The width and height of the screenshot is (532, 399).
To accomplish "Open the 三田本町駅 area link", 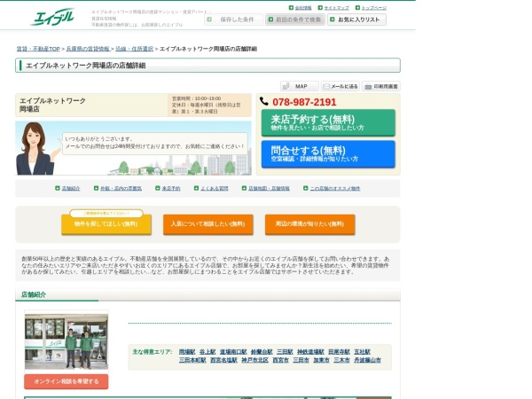I will click(x=192, y=360).
